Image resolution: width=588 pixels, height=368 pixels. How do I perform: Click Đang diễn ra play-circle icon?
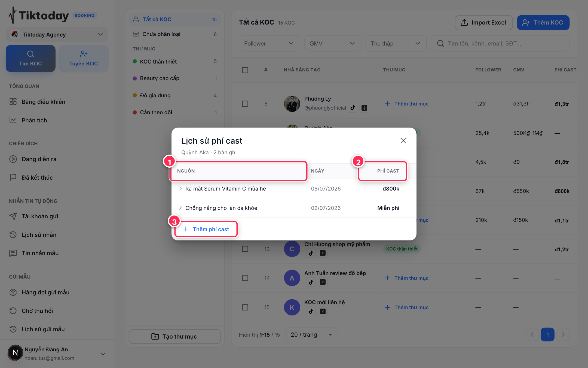click(x=13, y=159)
